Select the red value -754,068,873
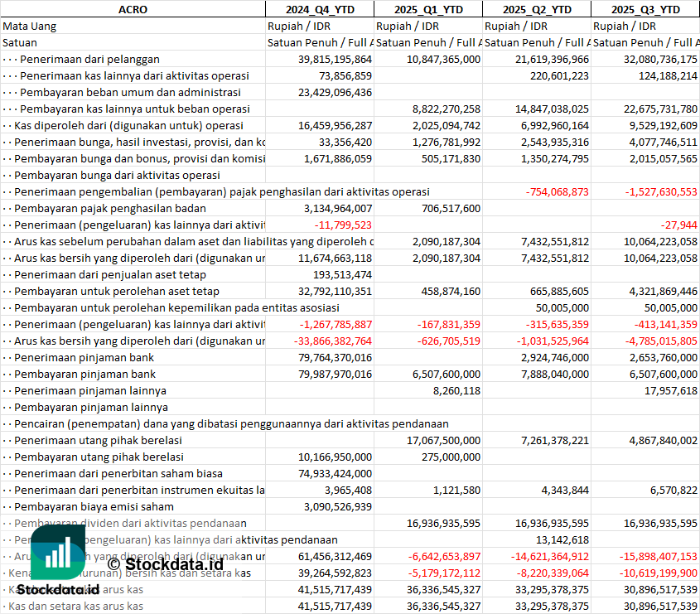700x614 pixels. pyautogui.click(x=557, y=191)
